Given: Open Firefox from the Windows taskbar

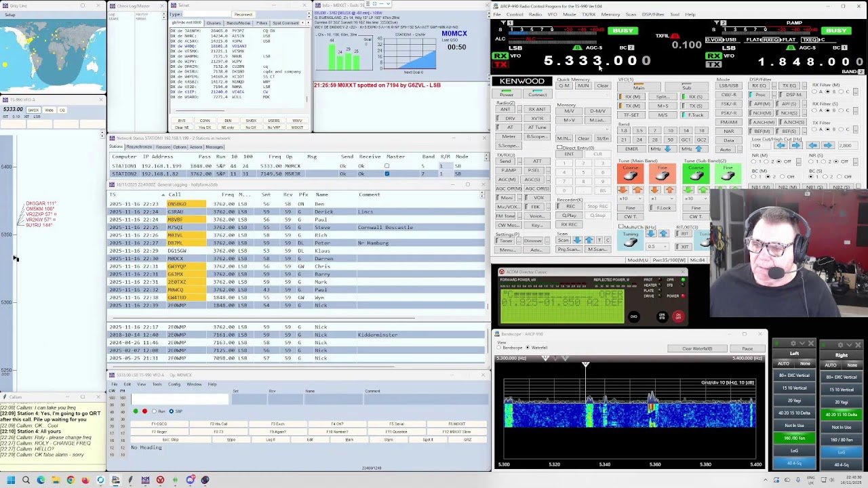Looking at the screenshot, I should [x=85, y=480].
